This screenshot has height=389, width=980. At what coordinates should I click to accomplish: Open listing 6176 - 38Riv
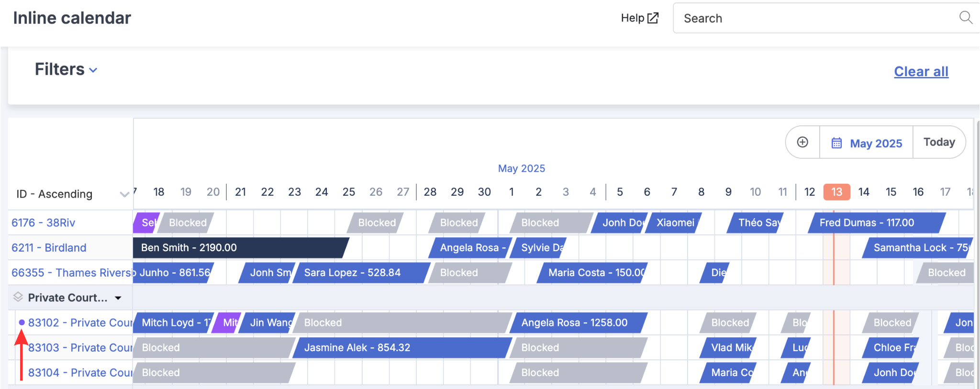[44, 222]
